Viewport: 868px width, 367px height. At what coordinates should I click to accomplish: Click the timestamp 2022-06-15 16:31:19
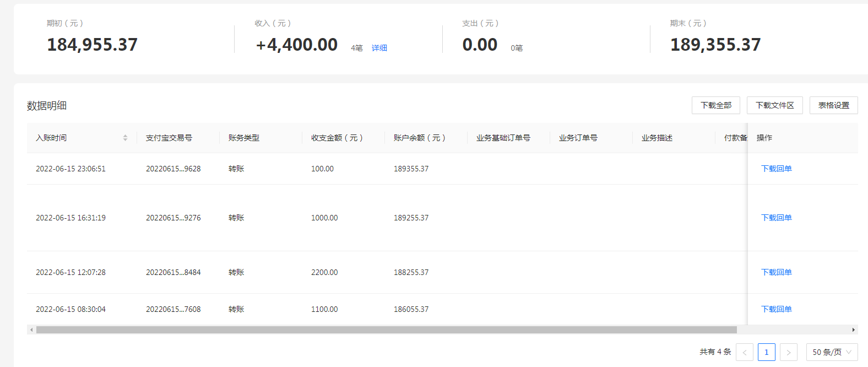click(70, 218)
